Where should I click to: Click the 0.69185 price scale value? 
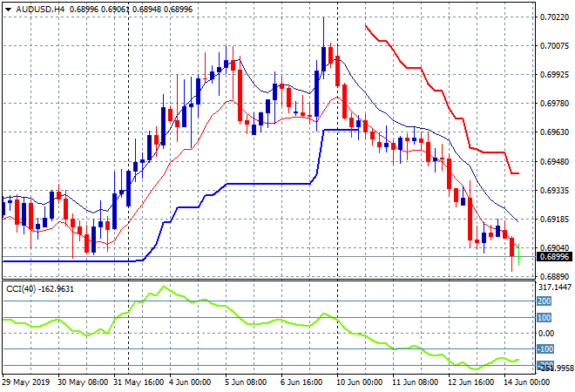coord(554,220)
